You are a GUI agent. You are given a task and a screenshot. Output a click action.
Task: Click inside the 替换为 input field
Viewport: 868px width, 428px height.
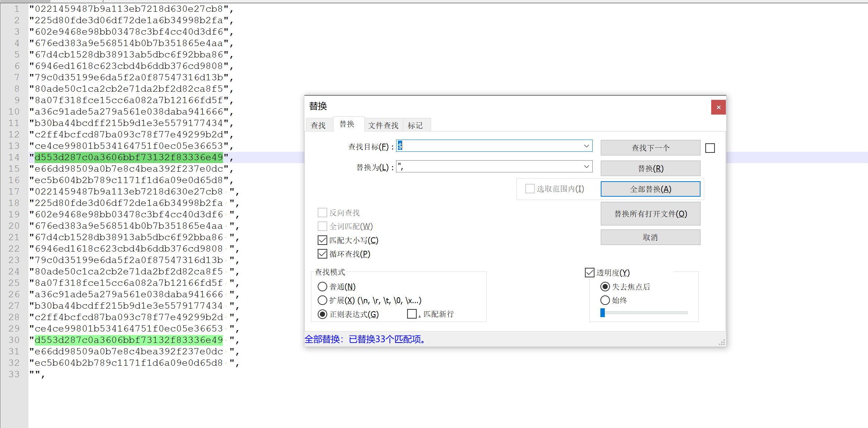[x=479, y=166]
